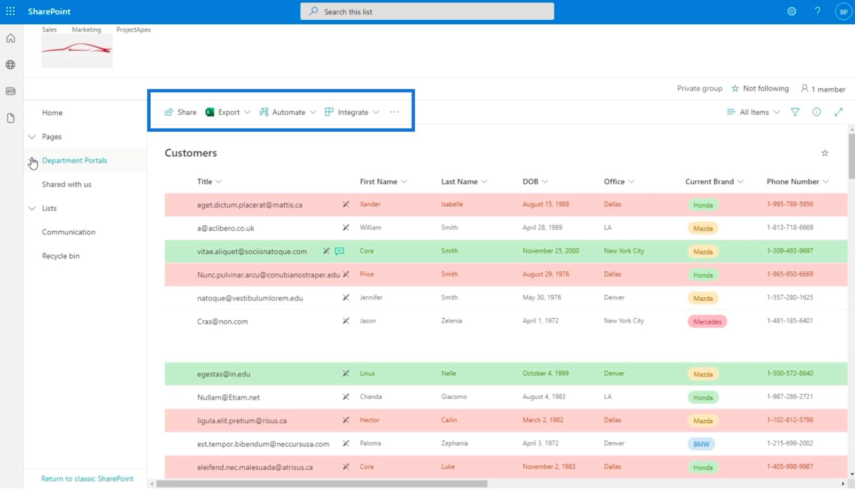This screenshot has height=504, width=855.
Task: Open the All Items view switcher
Action: (753, 112)
